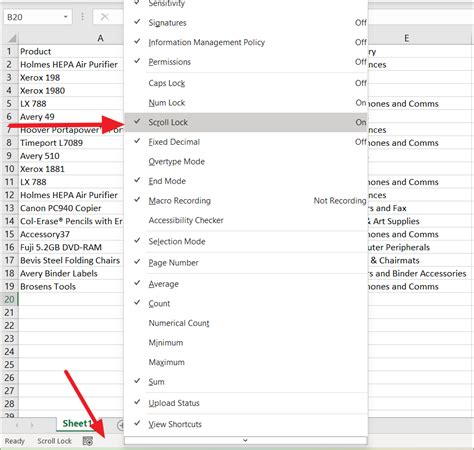This screenshot has height=450, width=474.
Task: Select the Sheet1 tab
Action: click(x=77, y=424)
